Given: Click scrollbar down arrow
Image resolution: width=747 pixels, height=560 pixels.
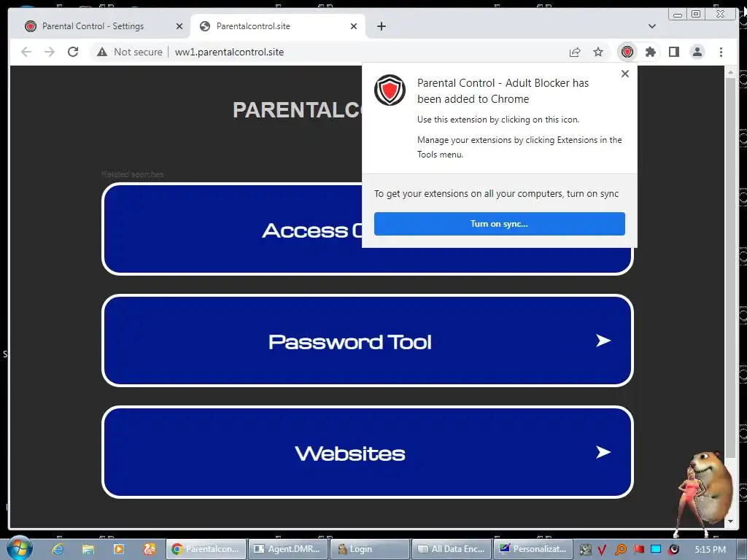Looking at the screenshot, I should [x=730, y=521].
